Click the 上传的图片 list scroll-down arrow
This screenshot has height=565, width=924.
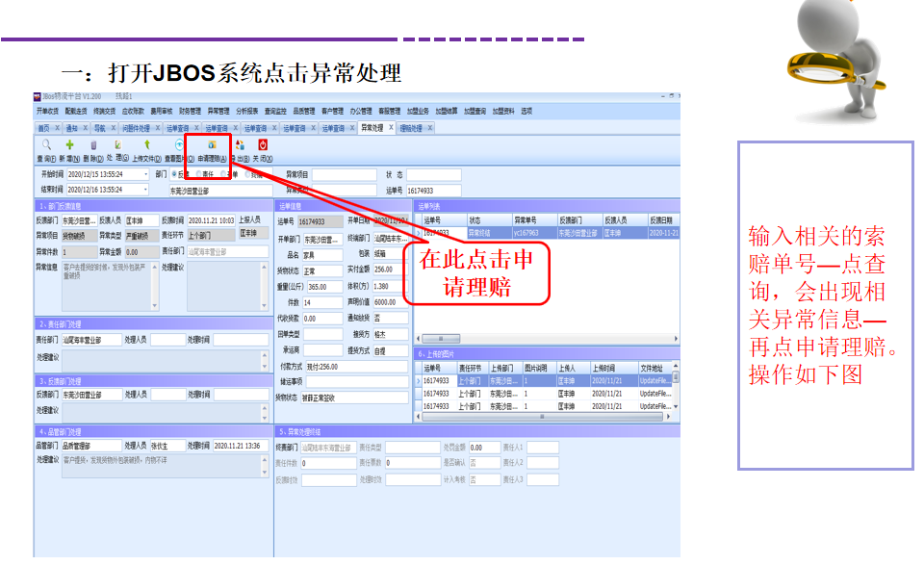(676, 407)
